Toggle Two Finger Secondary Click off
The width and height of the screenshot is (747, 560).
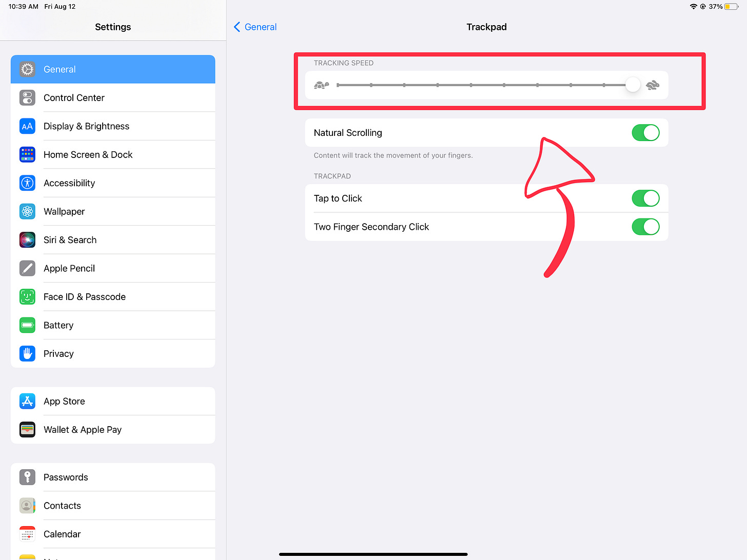(x=645, y=227)
